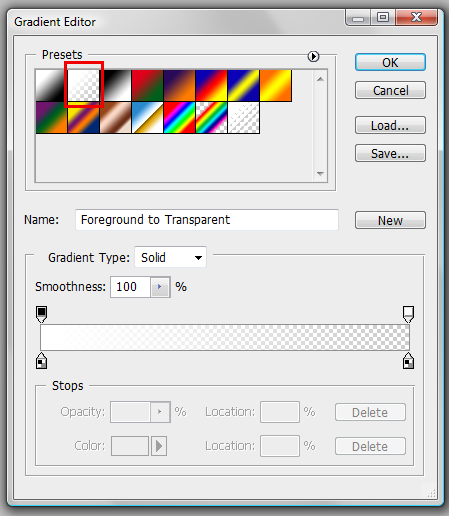Click the OK button
The image size is (449, 516).
click(390, 62)
